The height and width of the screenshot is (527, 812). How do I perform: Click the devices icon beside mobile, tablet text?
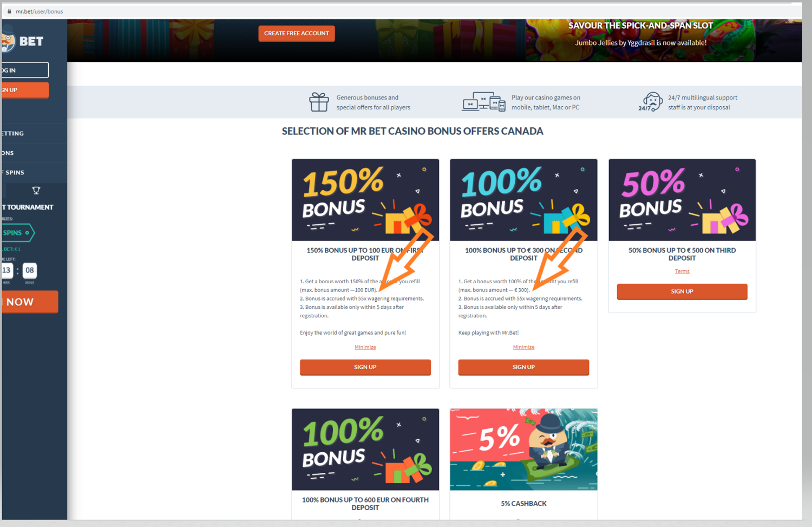coord(483,102)
